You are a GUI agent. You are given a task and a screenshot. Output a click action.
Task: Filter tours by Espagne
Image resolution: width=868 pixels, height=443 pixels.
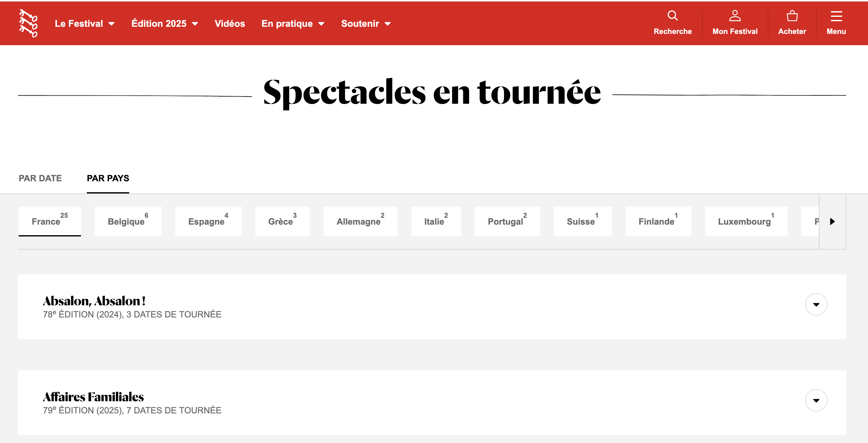click(x=208, y=221)
